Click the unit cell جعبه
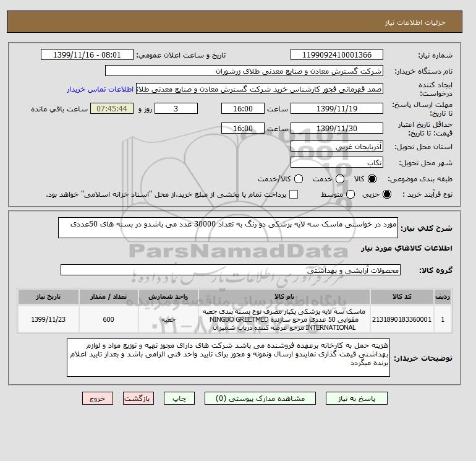This screenshot has height=461, width=476. click(168, 319)
